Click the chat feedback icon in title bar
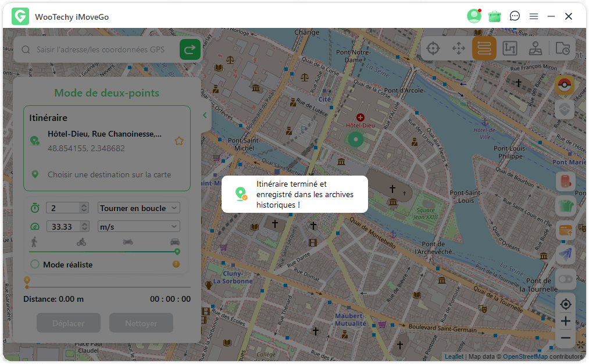Screen dimensions: 589x364 (x=515, y=16)
